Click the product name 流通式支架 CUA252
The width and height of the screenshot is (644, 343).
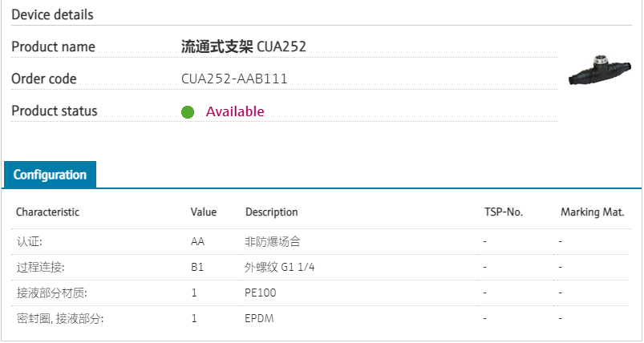click(x=244, y=46)
